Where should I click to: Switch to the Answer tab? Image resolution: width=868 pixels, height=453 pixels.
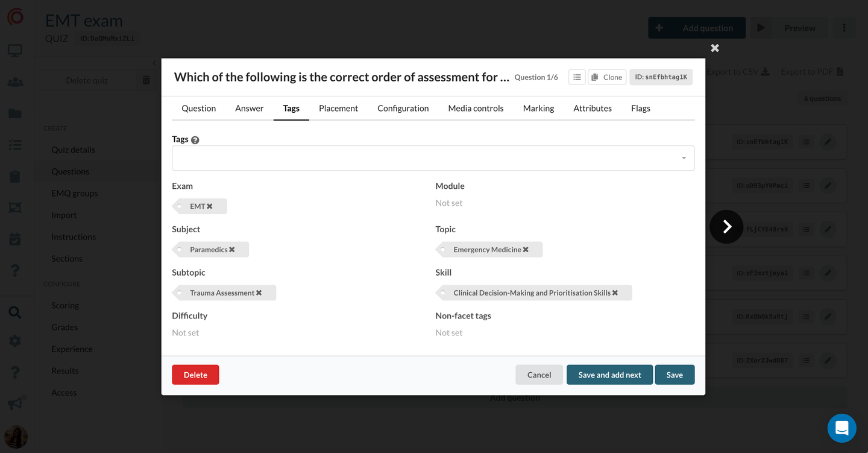249,109
